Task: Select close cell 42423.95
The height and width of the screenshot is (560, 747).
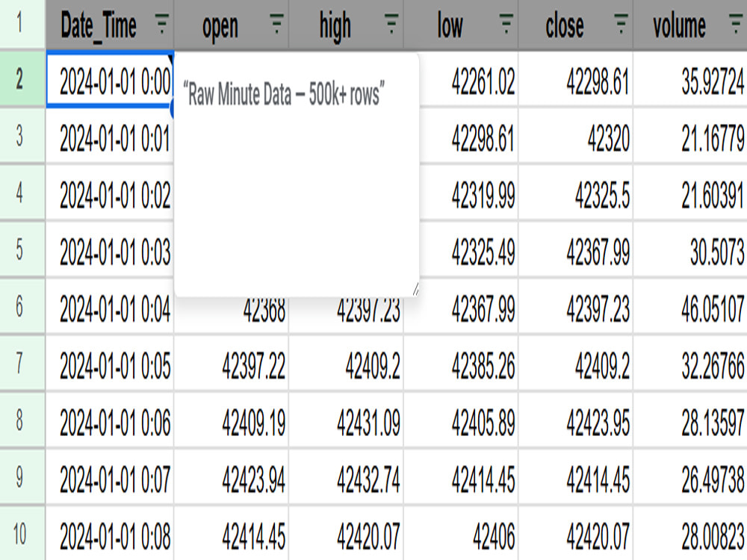Action: [x=576, y=420]
